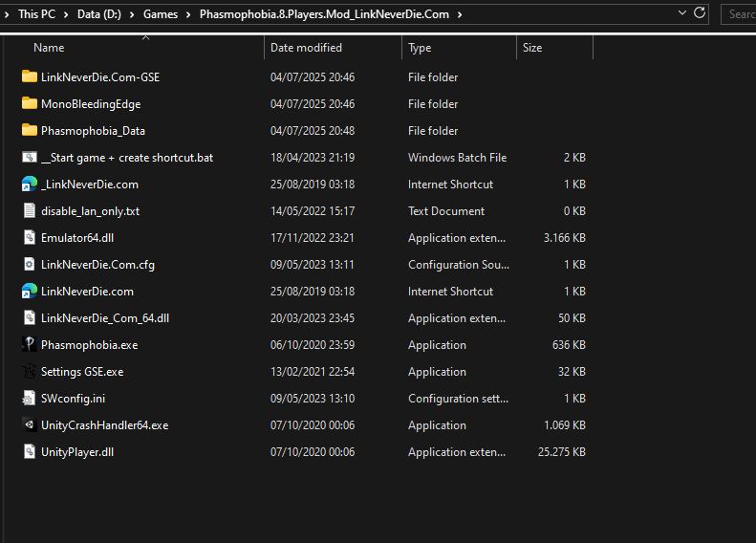Select _LinkNeverDie.com file name
This screenshot has height=543, width=756.
[x=90, y=185]
